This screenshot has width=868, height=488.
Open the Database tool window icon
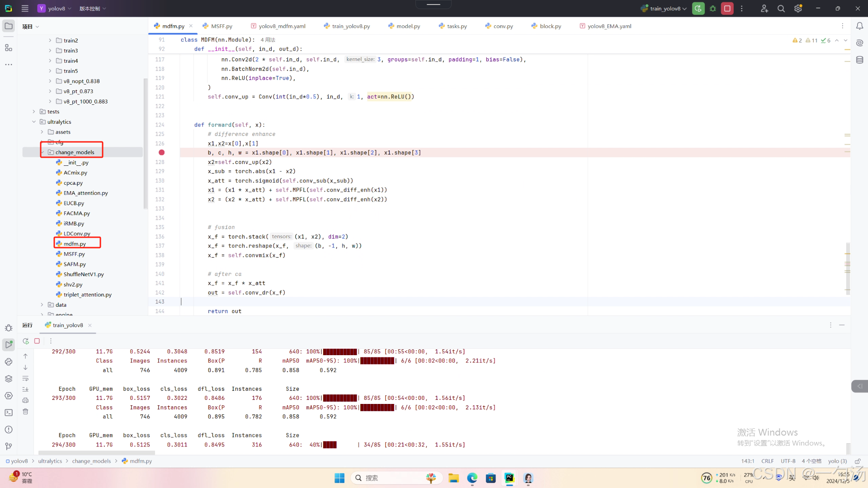(859, 60)
